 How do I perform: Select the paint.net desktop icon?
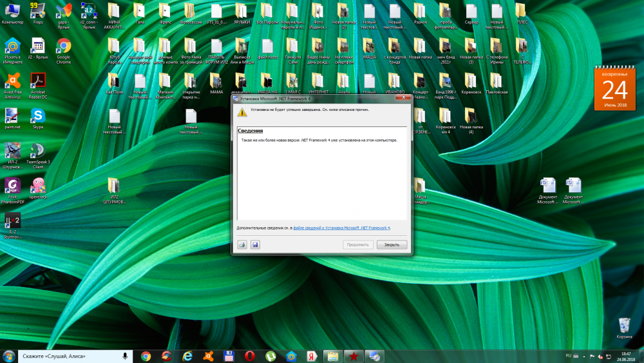pyautogui.click(x=12, y=115)
